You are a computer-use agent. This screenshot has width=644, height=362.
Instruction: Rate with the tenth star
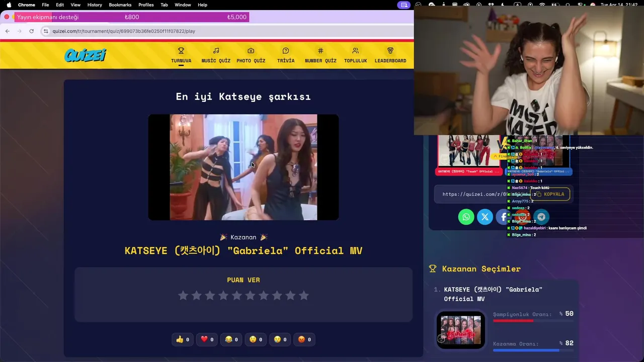(x=304, y=296)
